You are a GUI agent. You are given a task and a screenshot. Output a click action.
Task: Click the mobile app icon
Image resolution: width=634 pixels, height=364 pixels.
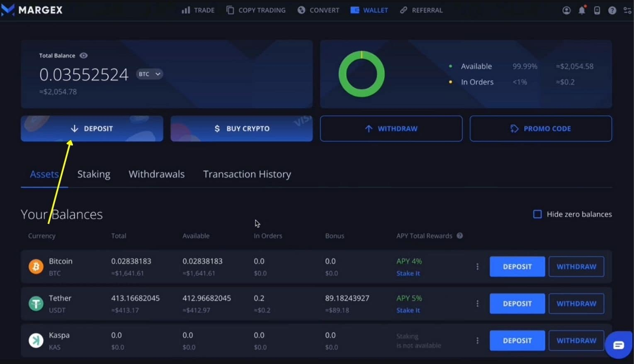[x=597, y=10]
